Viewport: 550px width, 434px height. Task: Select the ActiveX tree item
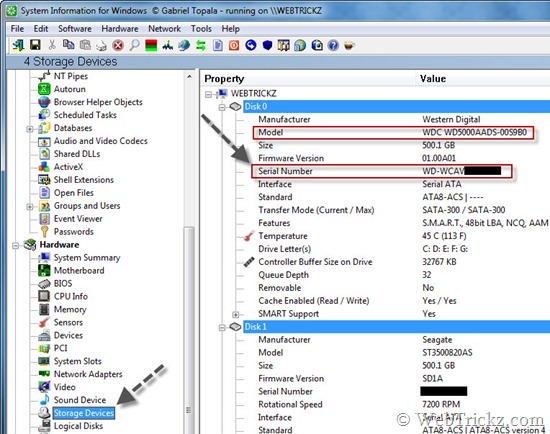tap(68, 167)
